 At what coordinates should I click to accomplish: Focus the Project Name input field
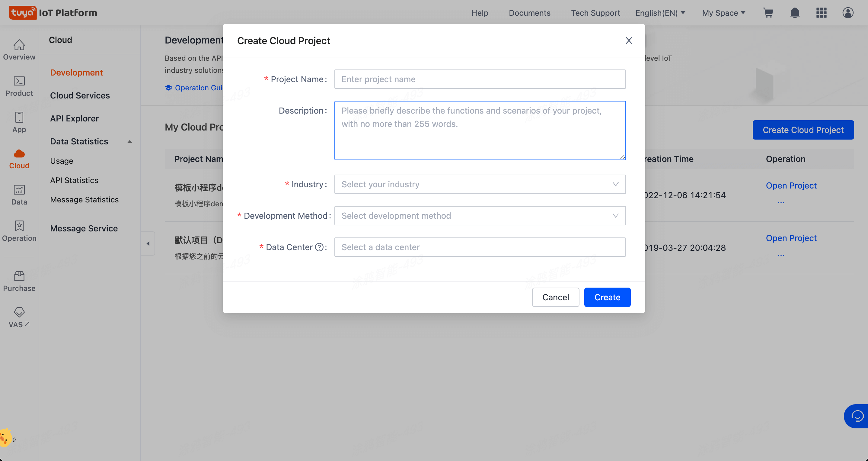click(480, 79)
